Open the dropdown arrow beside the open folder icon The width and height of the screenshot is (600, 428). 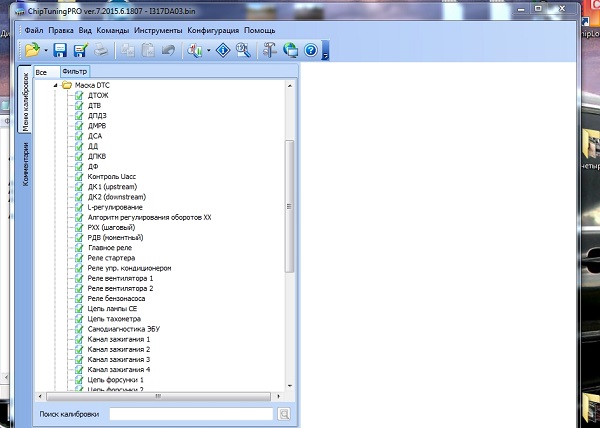point(45,50)
